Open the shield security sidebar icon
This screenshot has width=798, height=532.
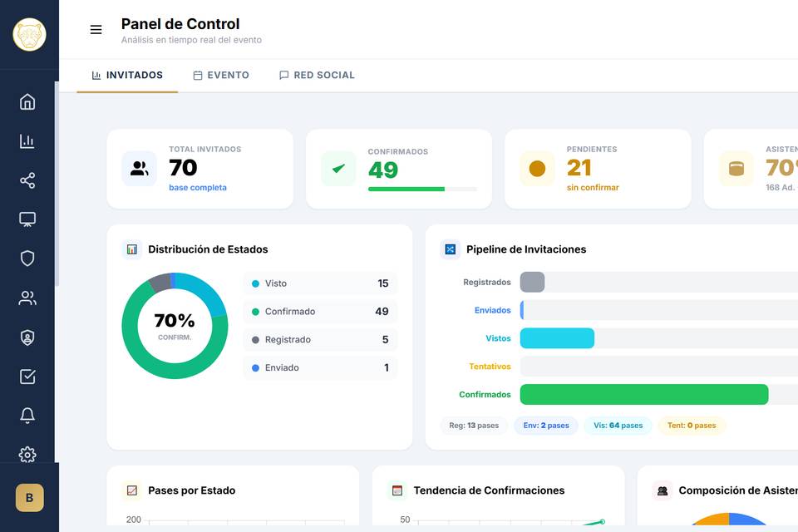(x=27, y=259)
